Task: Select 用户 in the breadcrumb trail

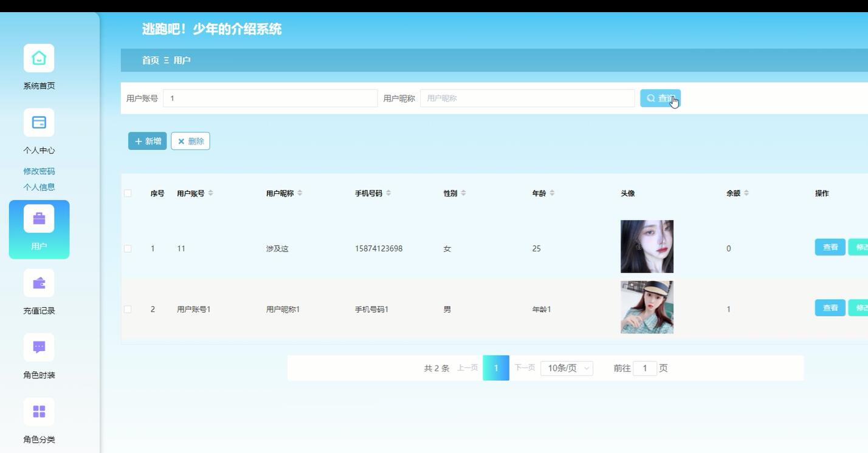Action: tap(182, 60)
